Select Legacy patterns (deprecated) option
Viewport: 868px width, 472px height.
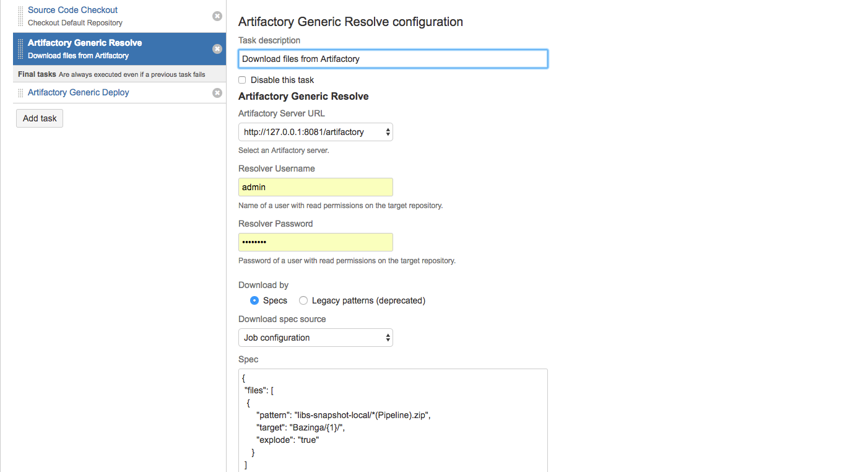[303, 300]
